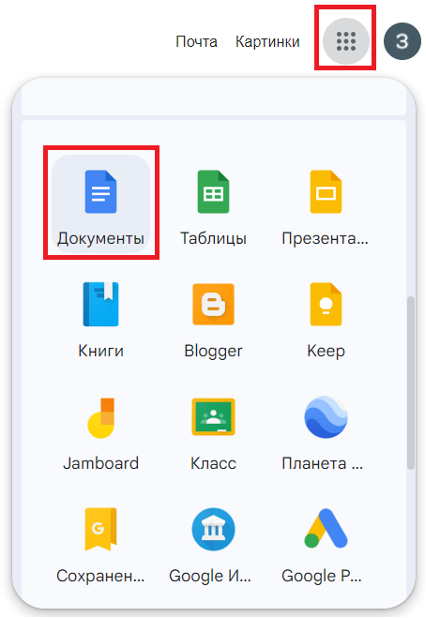Screen dimensions: 426x618
Task: Click the apps panel vertical scrollbar
Action: [411, 383]
